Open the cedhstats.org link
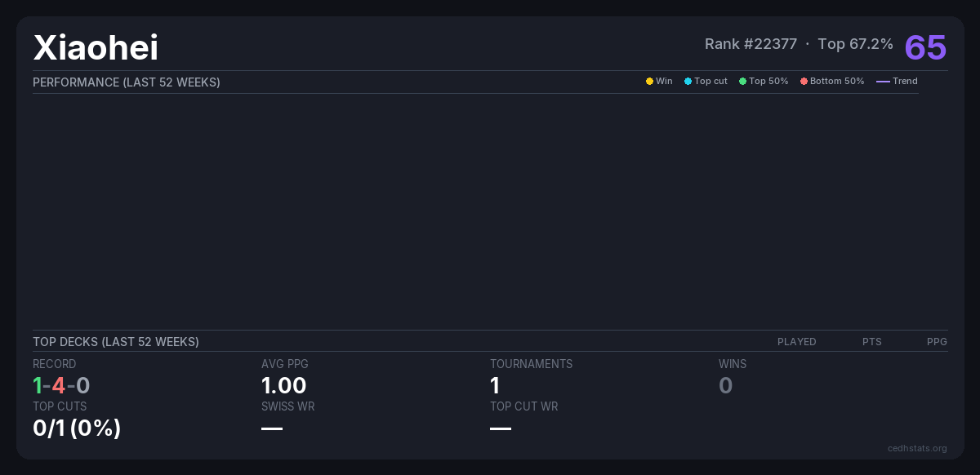Viewport: 980px width, 475px height. coord(917,448)
